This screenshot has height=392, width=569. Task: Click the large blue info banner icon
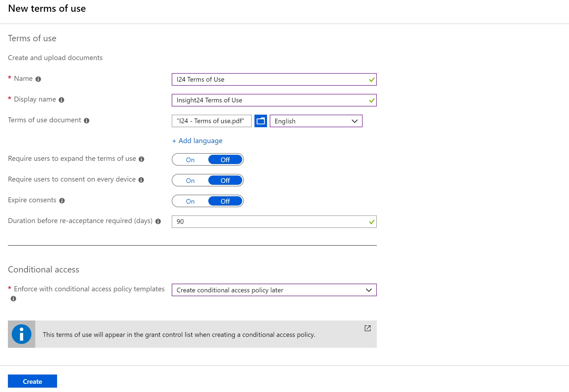(22, 334)
